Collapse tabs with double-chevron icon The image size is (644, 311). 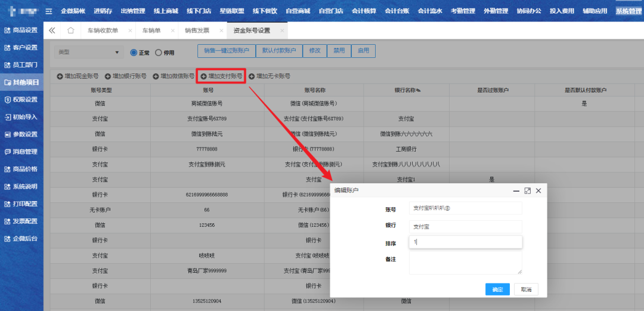tap(52, 30)
